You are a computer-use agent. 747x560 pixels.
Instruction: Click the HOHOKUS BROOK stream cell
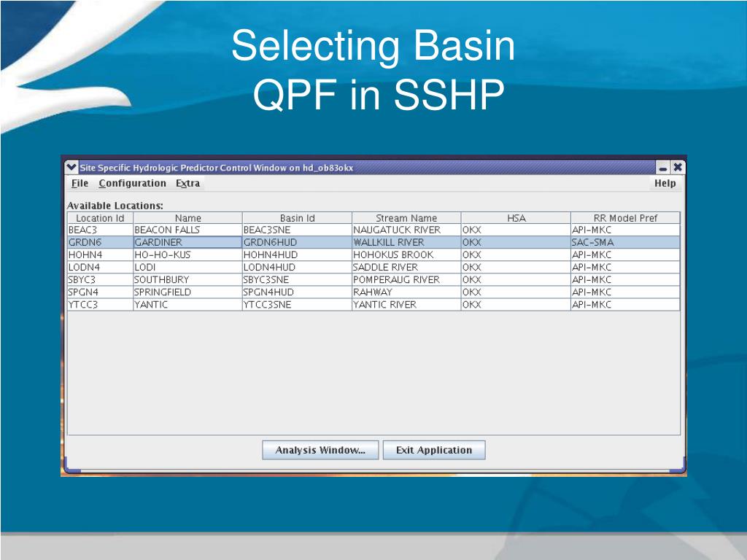(x=406, y=254)
